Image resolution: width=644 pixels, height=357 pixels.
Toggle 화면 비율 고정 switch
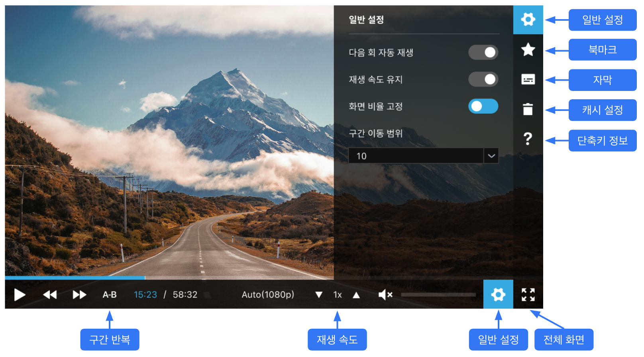[483, 106]
